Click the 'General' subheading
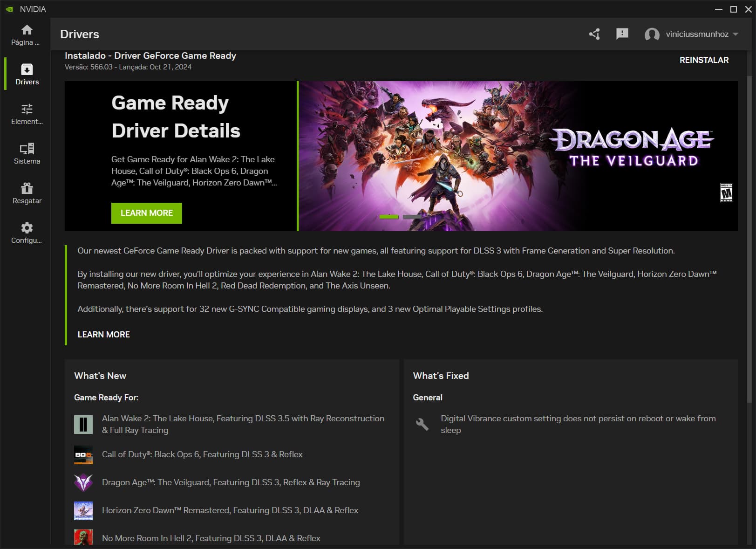The width and height of the screenshot is (756, 549). coord(428,398)
